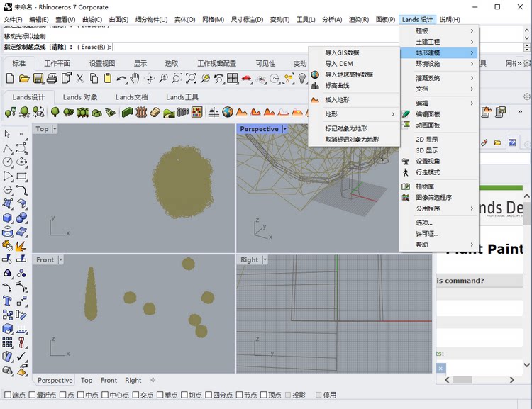The height and width of the screenshot is (409, 532).
Task: Select 插入地形 menu entry
Action: point(354,100)
